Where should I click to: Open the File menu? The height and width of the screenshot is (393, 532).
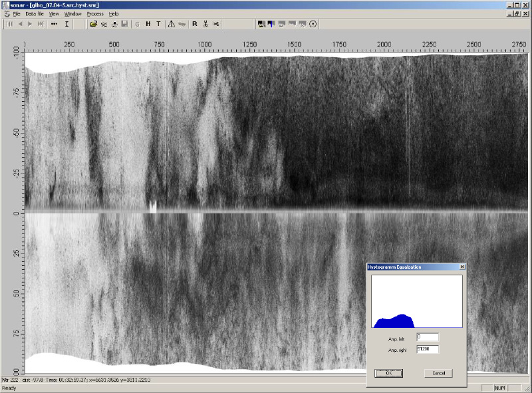[17, 14]
